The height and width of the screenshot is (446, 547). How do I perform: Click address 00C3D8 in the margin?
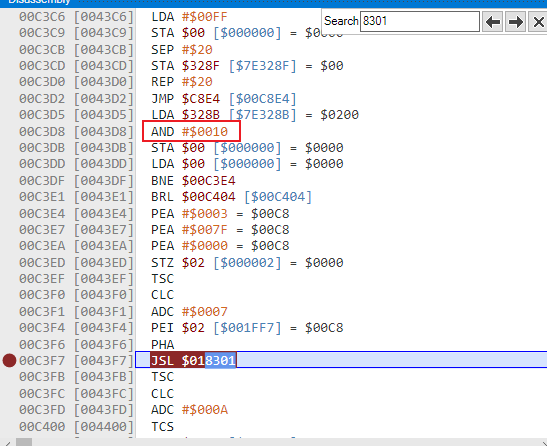pos(42,132)
